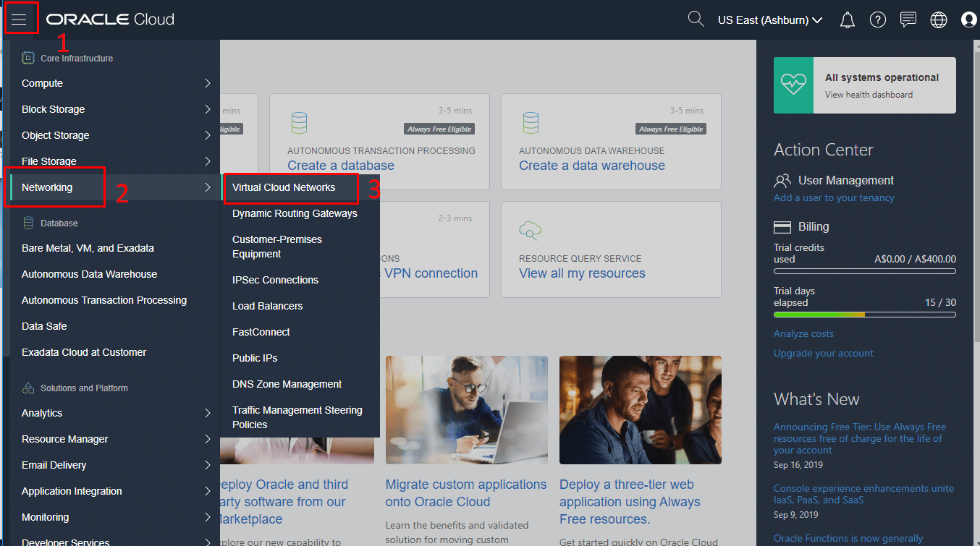Open the notifications bell

coord(847,20)
